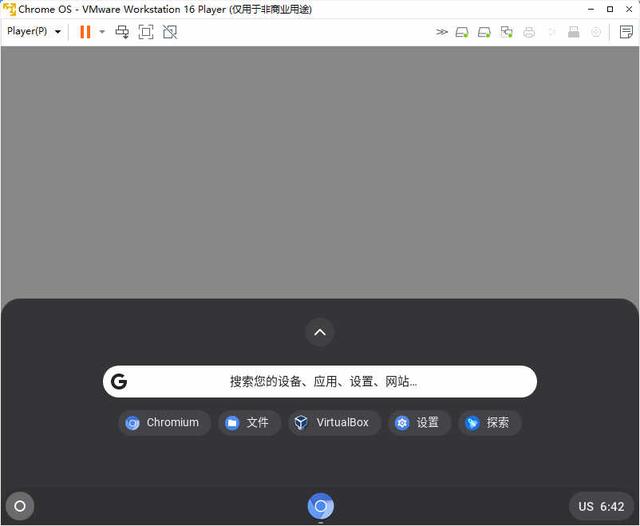Viewport: 640px width, 526px height.
Task: Click the VMware window title bar icon
Action: 9,9
